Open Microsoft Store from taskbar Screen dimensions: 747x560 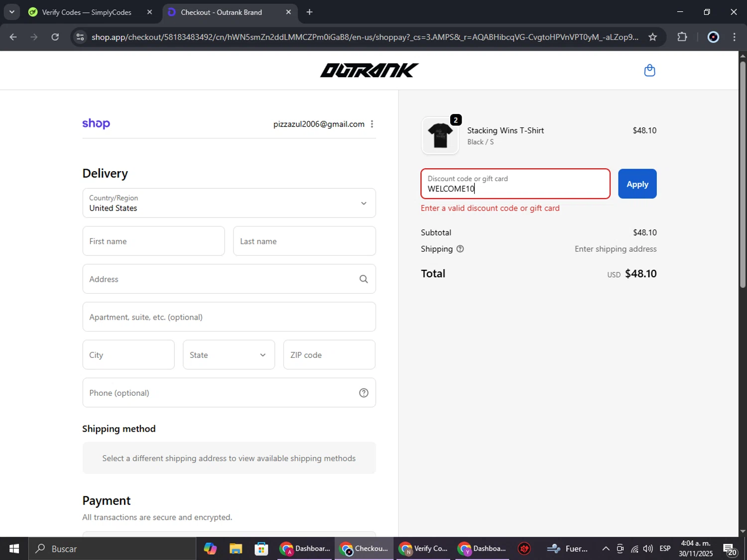click(261, 549)
